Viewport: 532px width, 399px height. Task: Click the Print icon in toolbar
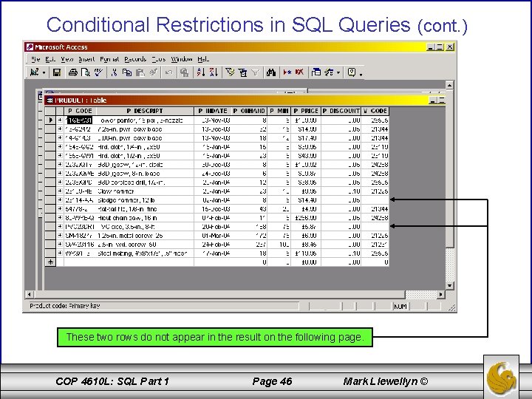[72, 72]
